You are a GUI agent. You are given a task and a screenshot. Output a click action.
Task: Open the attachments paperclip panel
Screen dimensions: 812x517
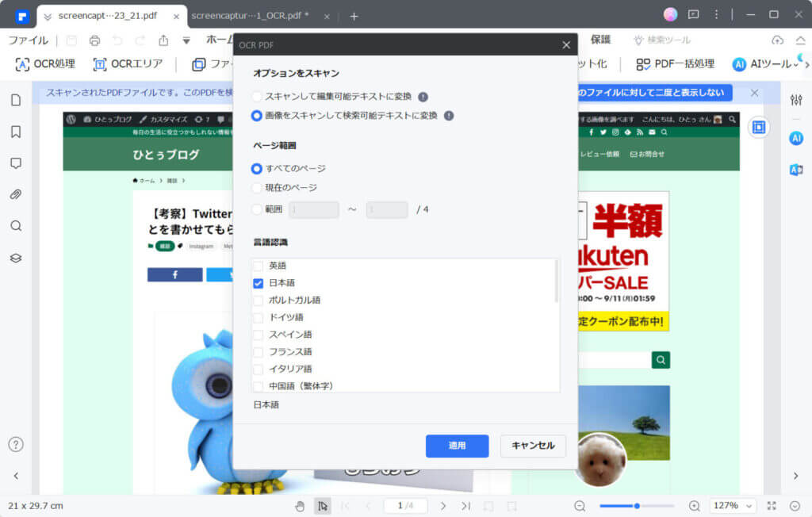click(16, 195)
